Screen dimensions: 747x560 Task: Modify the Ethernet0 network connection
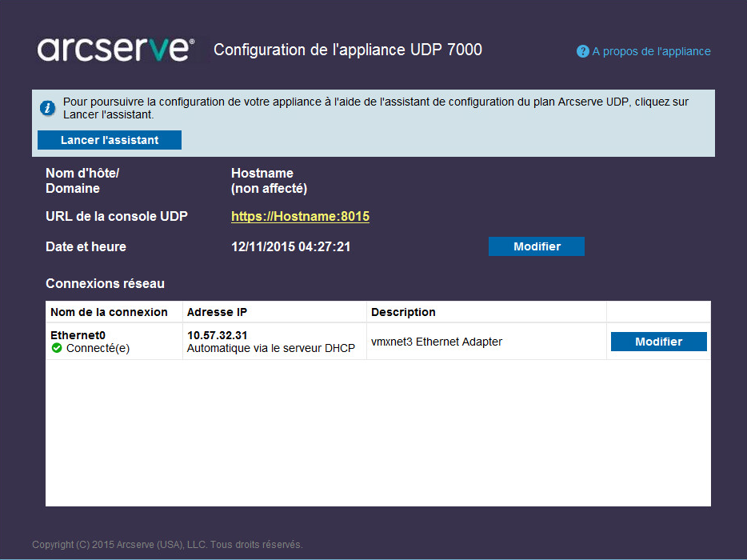[659, 342]
